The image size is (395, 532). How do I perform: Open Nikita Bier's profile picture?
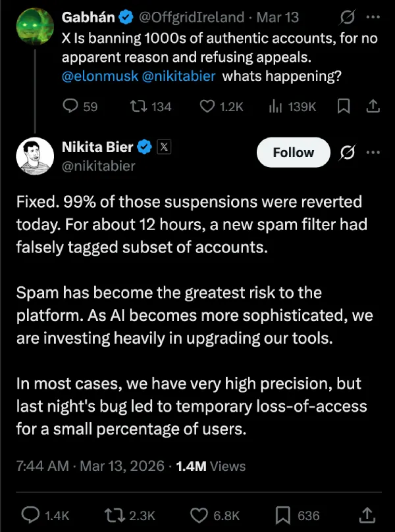[34, 156]
